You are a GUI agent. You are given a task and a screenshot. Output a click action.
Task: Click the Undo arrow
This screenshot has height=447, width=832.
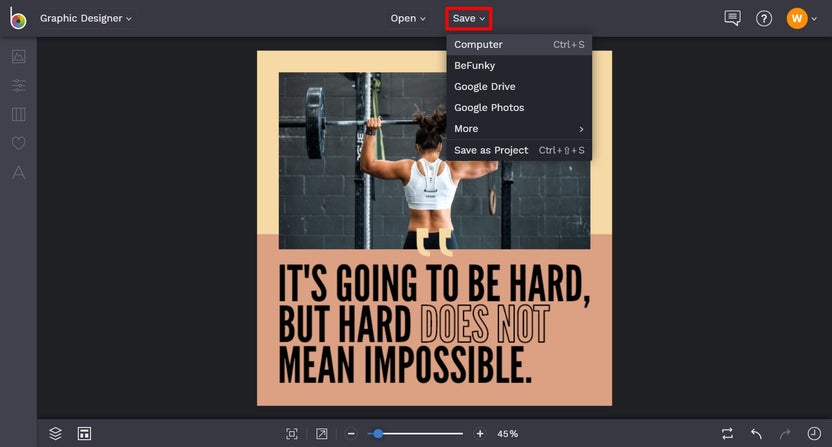[757, 434]
